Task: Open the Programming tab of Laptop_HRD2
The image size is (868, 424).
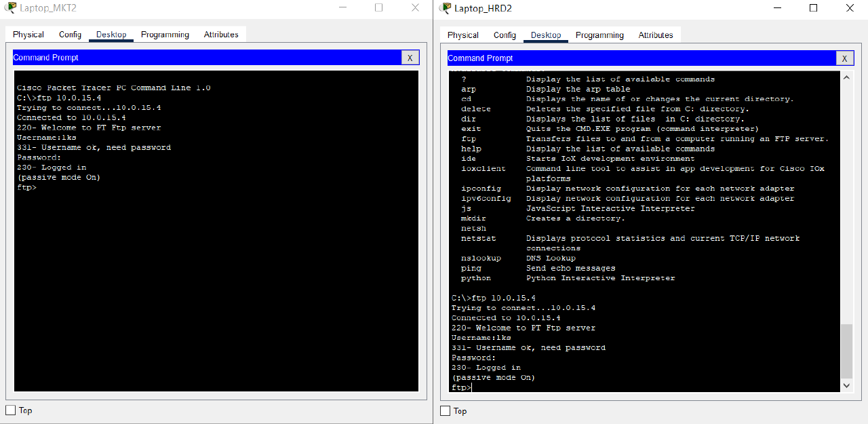Action: (x=599, y=35)
